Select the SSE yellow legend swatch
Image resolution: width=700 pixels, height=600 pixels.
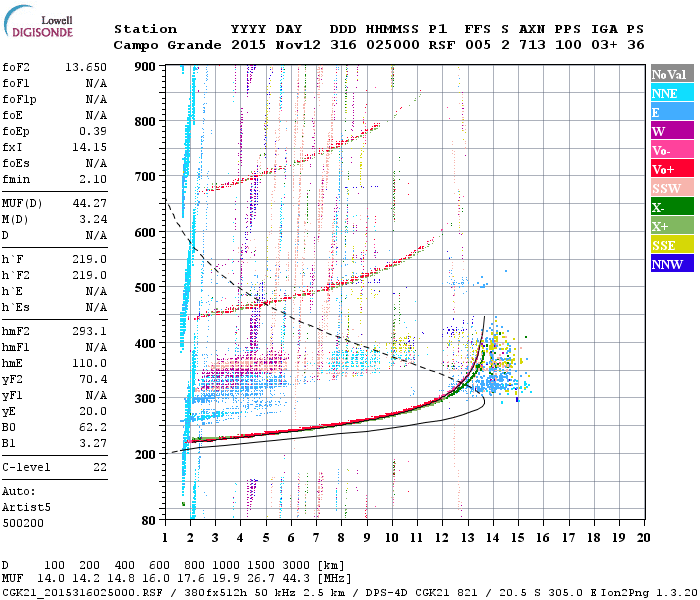(672, 245)
